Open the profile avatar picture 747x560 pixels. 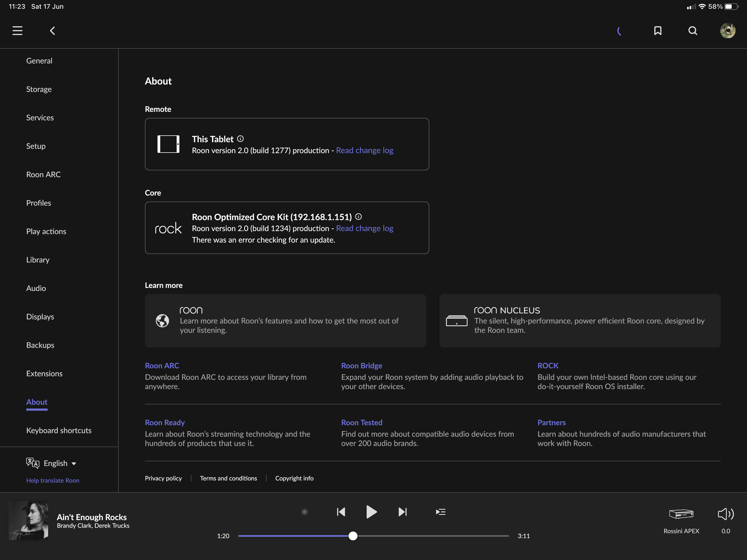(727, 31)
